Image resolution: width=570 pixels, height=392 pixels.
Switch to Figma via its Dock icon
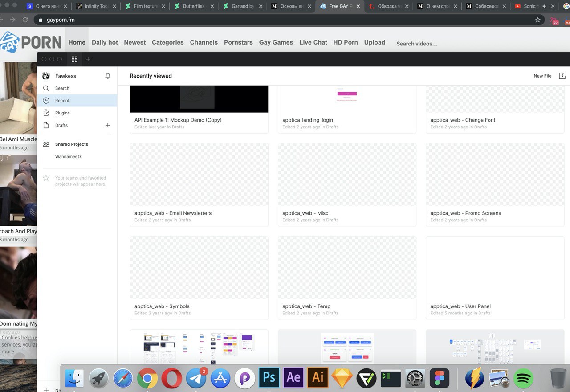(x=439, y=378)
